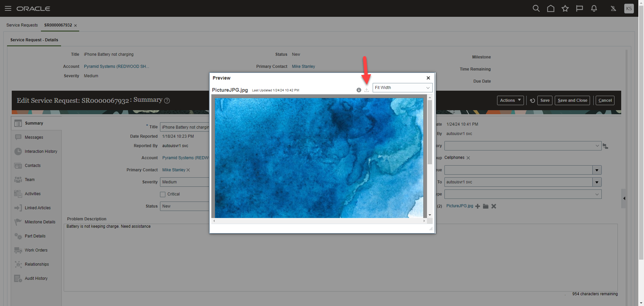644x306 pixels.
Task: Click the Save and Close button
Action: (x=572, y=100)
